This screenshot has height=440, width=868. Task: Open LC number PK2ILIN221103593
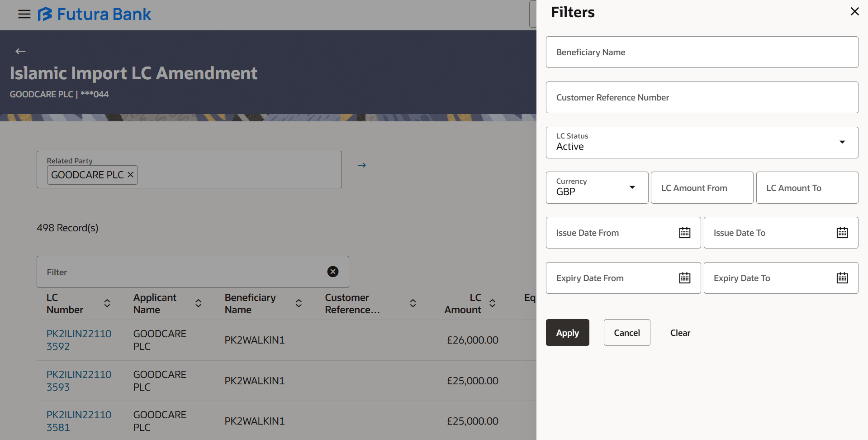[x=79, y=381]
